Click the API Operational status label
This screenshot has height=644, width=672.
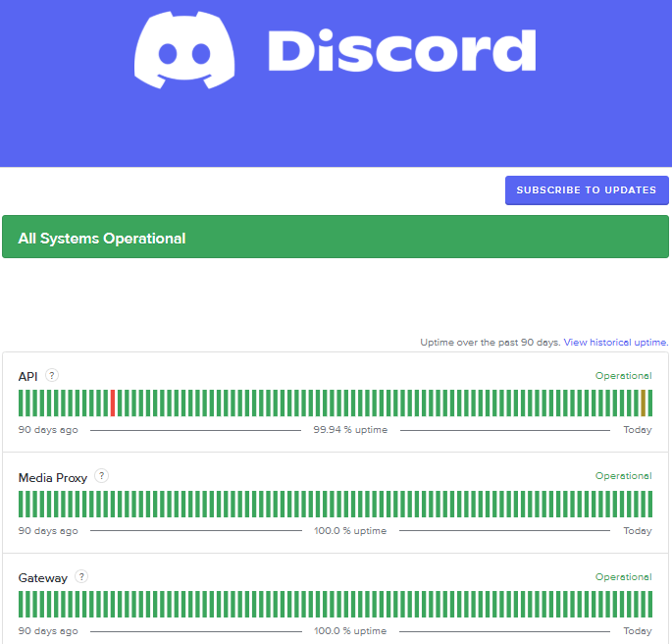coord(624,376)
